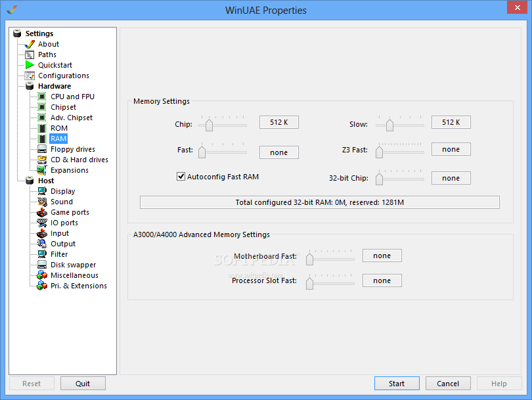Click the CD & Hard drives icon

coord(42,160)
